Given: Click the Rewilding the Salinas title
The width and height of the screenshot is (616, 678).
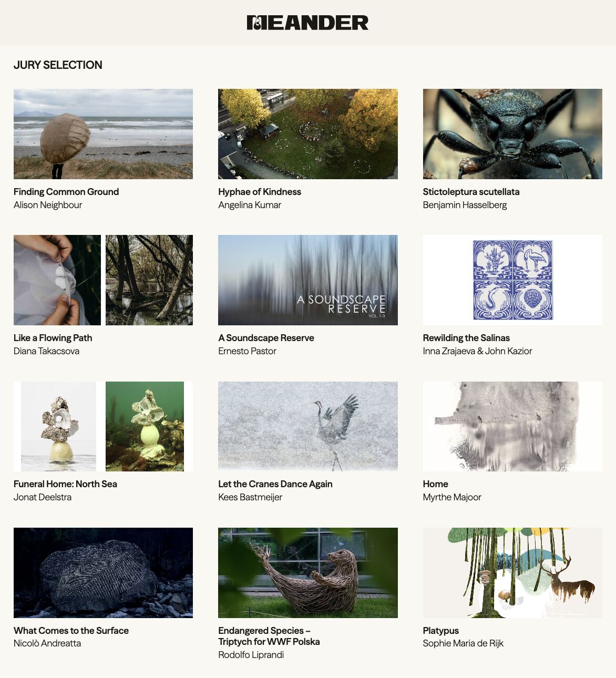Looking at the screenshot, I should coord(466,338).
